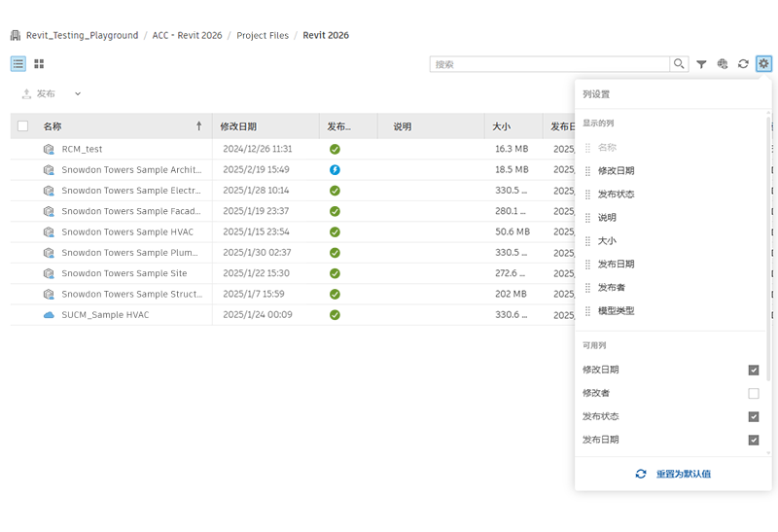
Task: Click the size value 50.6 MB
Action: click(x=513, y=231)
